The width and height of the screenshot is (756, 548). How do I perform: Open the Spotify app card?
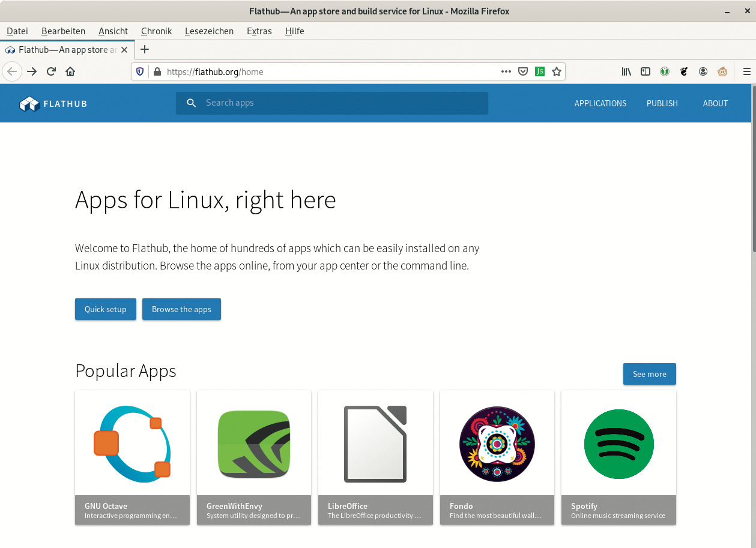[x=618, y=457]
